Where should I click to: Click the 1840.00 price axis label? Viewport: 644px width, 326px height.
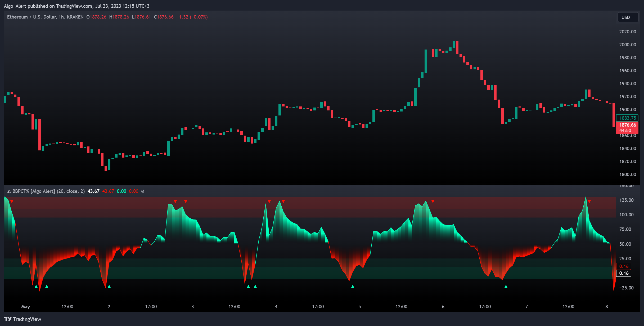628,149
